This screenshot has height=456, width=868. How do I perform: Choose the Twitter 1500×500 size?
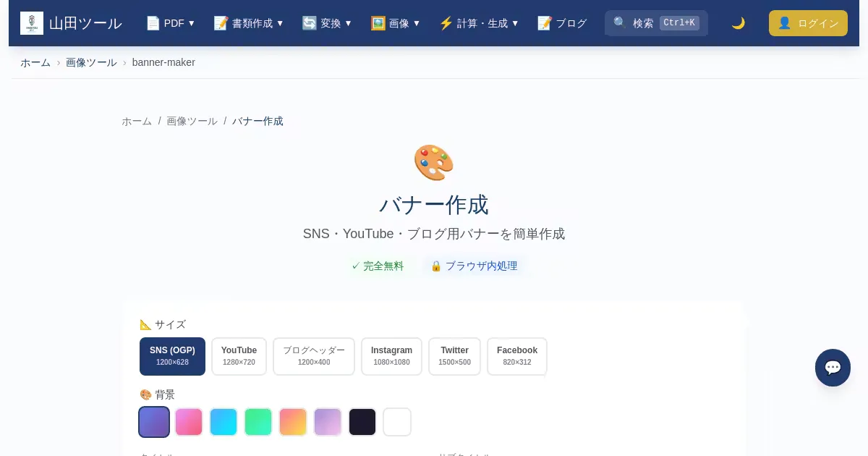454,356
